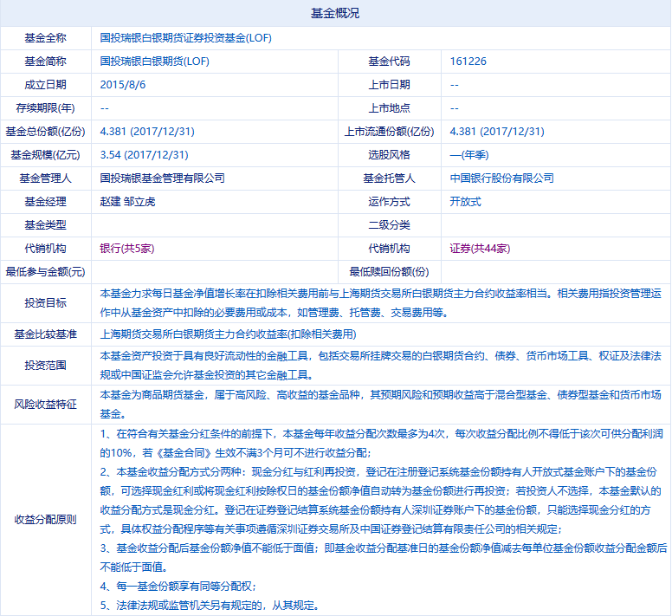
Task: Select benchmark text 上海期货交易所白银期货主力合约收益率
Action: point(193,334)
